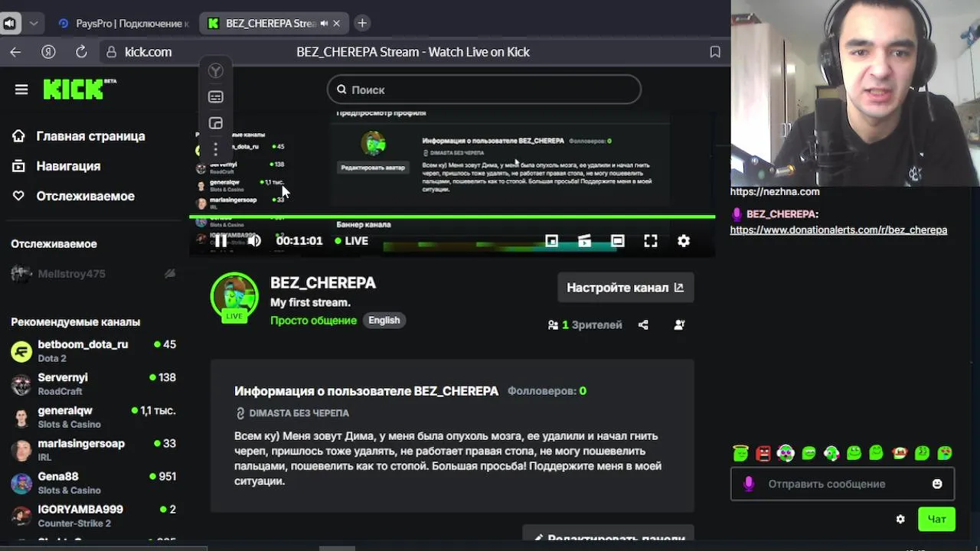Open overlay three-dots more menu
This screenshot has height=551, width=980.
(x=216, y=148)
